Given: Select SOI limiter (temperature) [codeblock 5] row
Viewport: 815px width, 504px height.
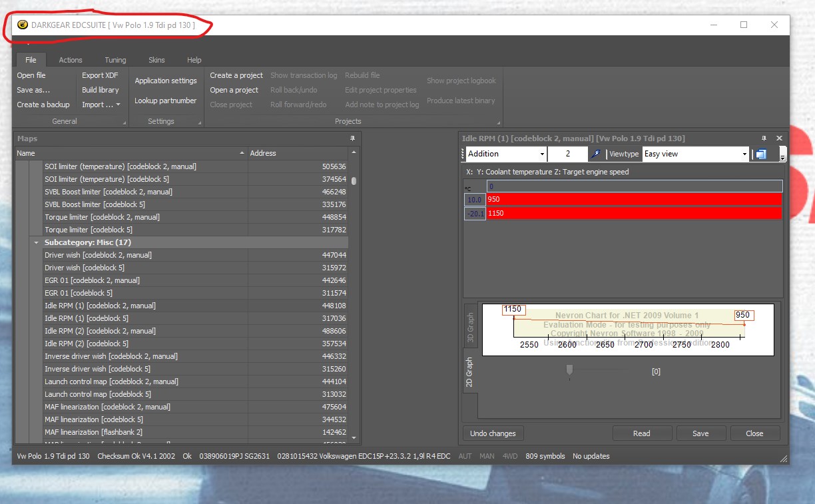Looking at the screenshot, I should pyautogui.click(x=195, y=179).
